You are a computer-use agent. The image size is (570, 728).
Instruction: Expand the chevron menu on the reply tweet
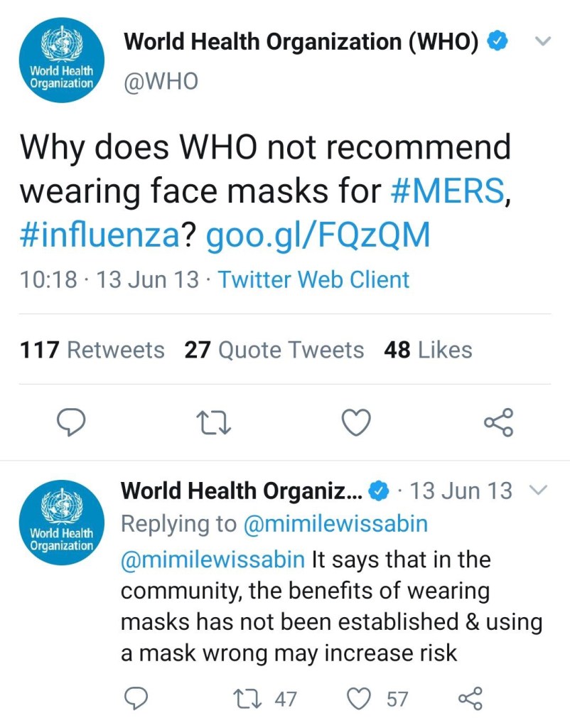(539, 491)
